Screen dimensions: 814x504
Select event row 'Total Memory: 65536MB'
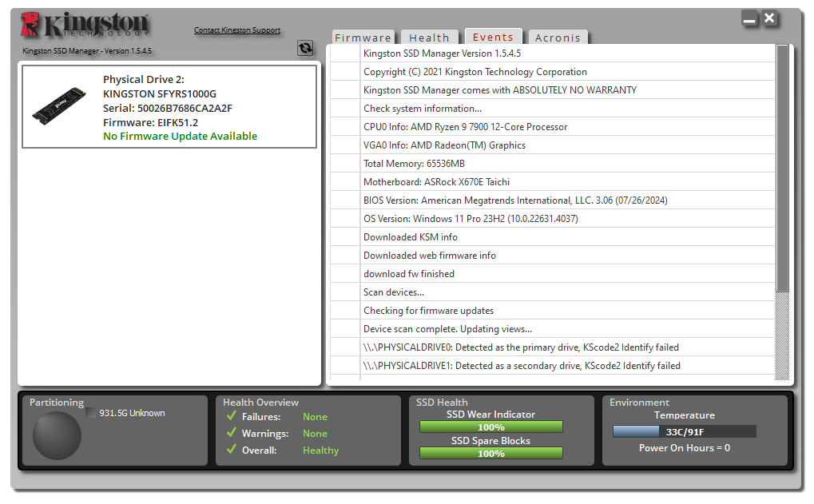(x=552, y=164)
